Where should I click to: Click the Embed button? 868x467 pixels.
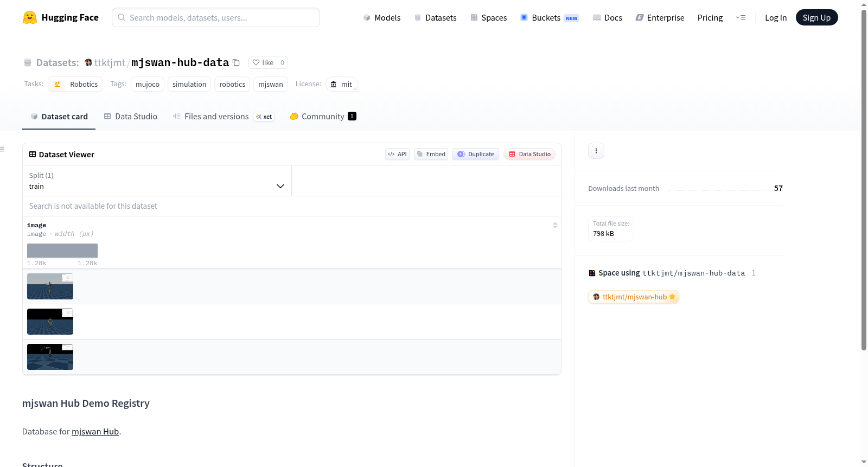point(431,154)
